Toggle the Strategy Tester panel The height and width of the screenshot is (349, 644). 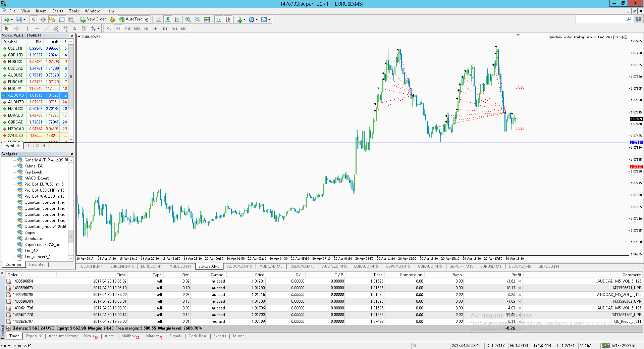(71, 19)
